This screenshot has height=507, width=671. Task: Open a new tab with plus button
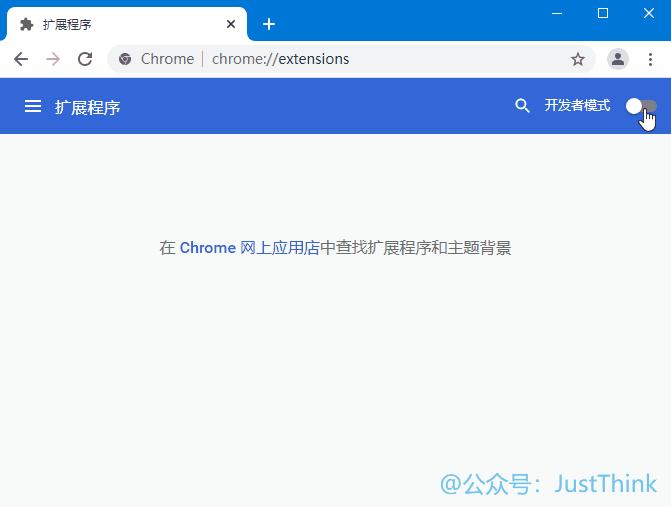(x=269, y=24)
